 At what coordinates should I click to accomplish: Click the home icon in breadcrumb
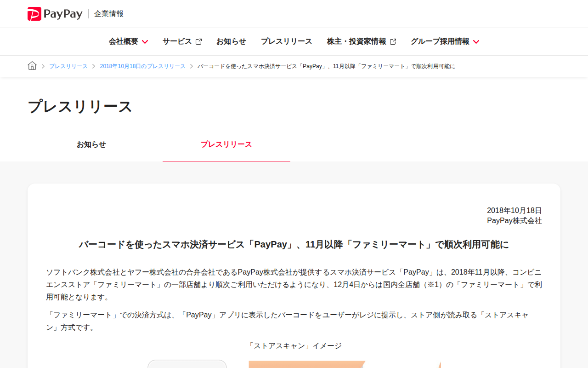pos(32,66)
